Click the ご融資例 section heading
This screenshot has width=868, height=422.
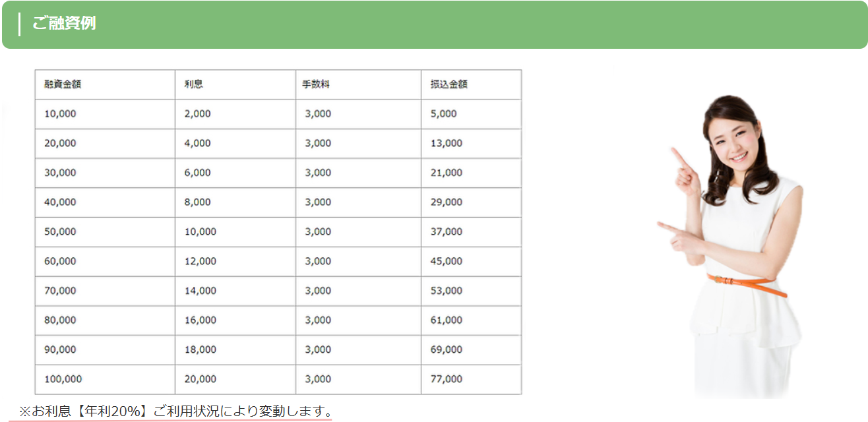pos(64,23)
